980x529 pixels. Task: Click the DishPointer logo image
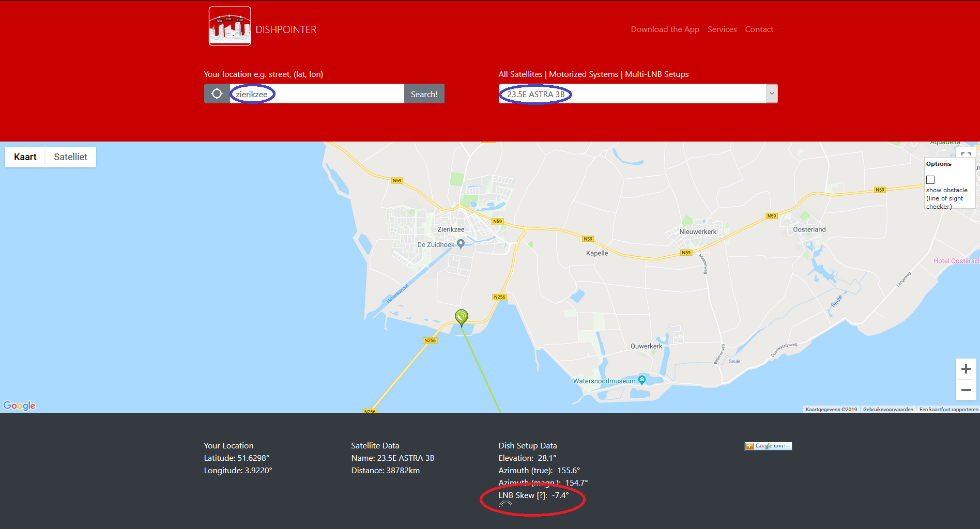pyautogui.click(x=230, y=26)
